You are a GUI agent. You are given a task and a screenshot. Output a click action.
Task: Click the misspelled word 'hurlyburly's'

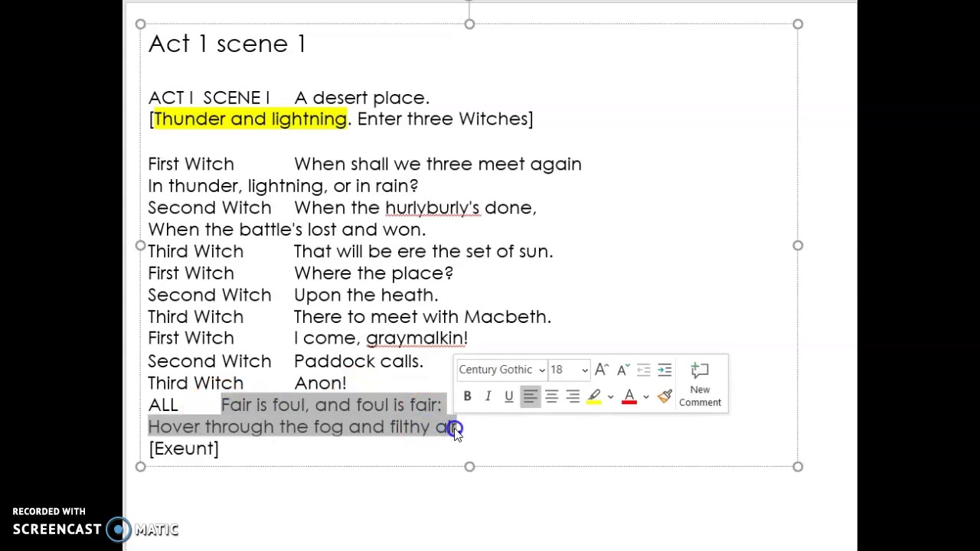coord(432,207)
